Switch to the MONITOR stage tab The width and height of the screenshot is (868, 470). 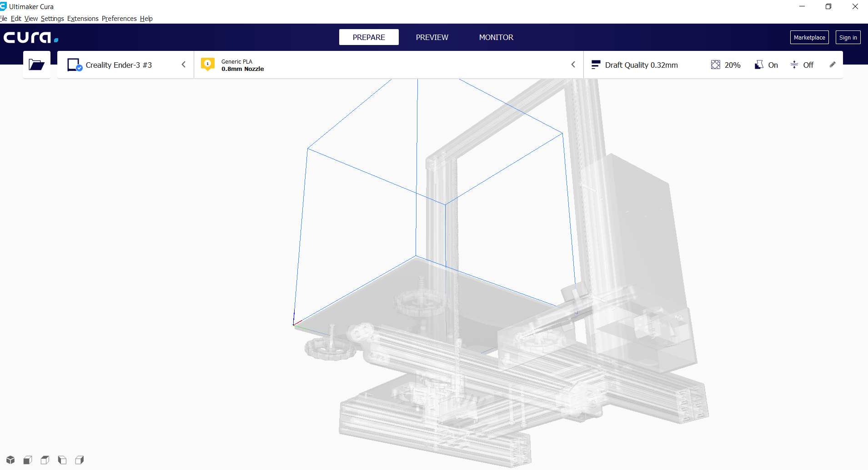point(496,37)
